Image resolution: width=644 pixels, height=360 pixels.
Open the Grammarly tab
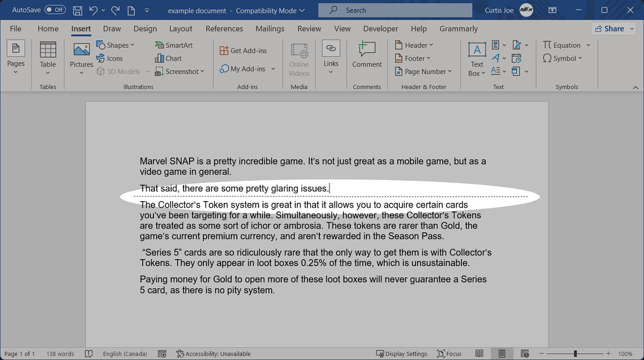[x=458, y=28]
